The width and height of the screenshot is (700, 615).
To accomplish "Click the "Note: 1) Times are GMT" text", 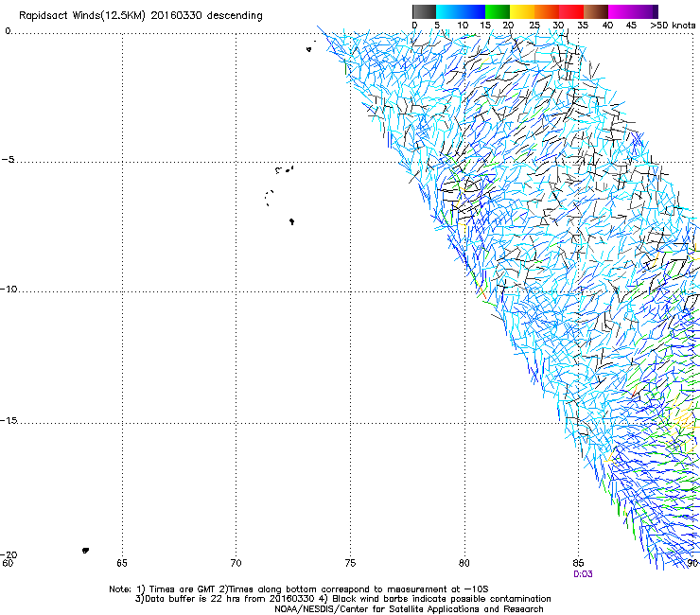I will click(x=163, y=589).
